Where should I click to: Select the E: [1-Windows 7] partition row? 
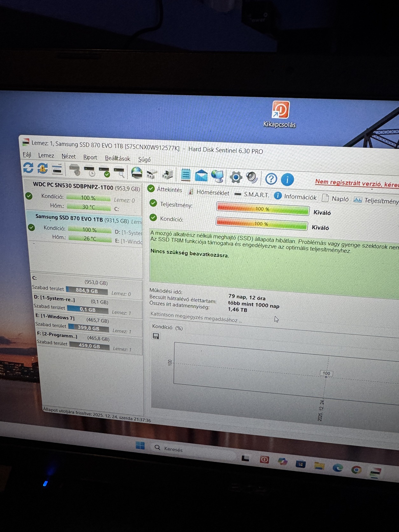pyautogui.click(x=88, y=323)
